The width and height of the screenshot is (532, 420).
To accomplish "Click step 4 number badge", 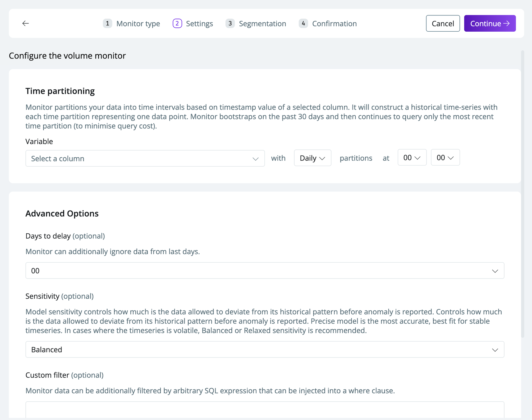I will [x=303, y=23].
